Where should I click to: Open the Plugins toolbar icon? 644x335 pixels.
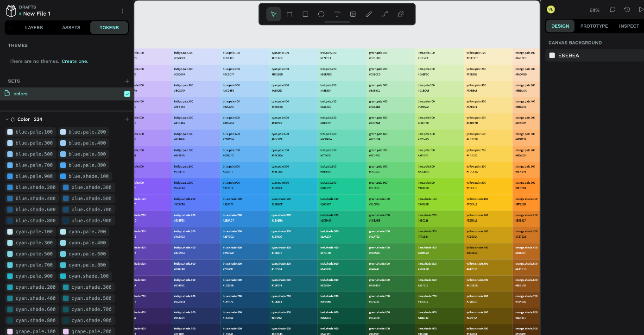pos(400,14)
